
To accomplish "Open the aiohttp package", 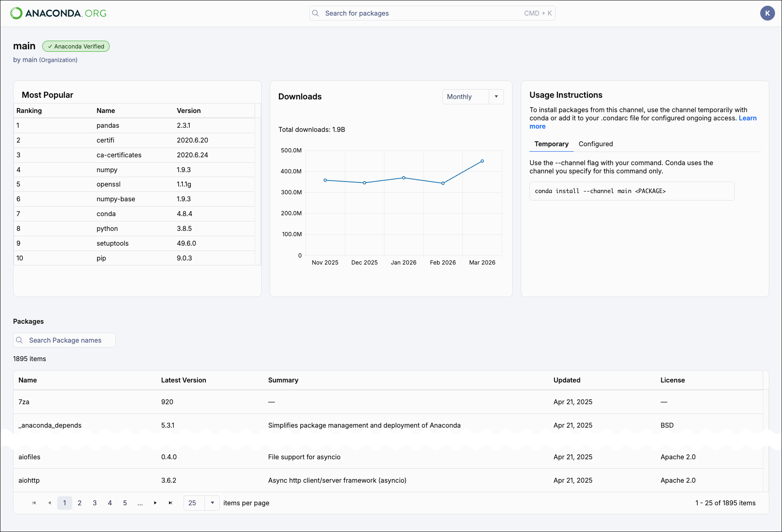I will 29,480.
